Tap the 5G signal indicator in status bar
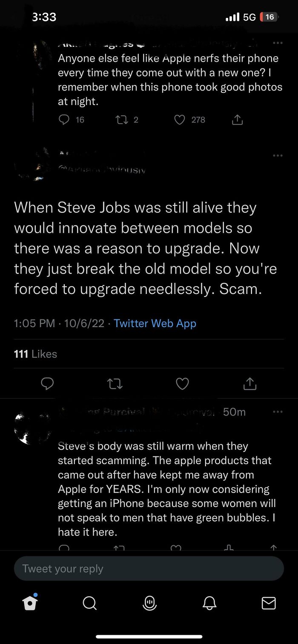 click(x=247, y=17)
